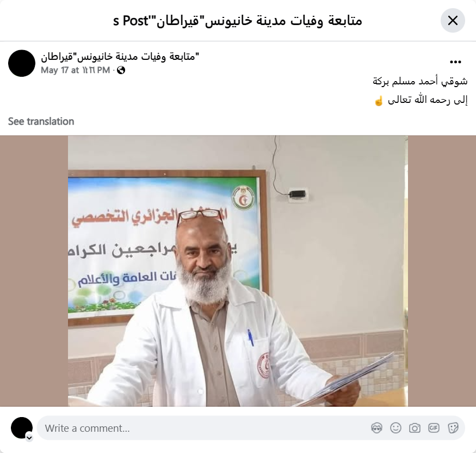Close the post dialog with the X button
Screen dimensions: 476x453
click(x=453, y=21)
